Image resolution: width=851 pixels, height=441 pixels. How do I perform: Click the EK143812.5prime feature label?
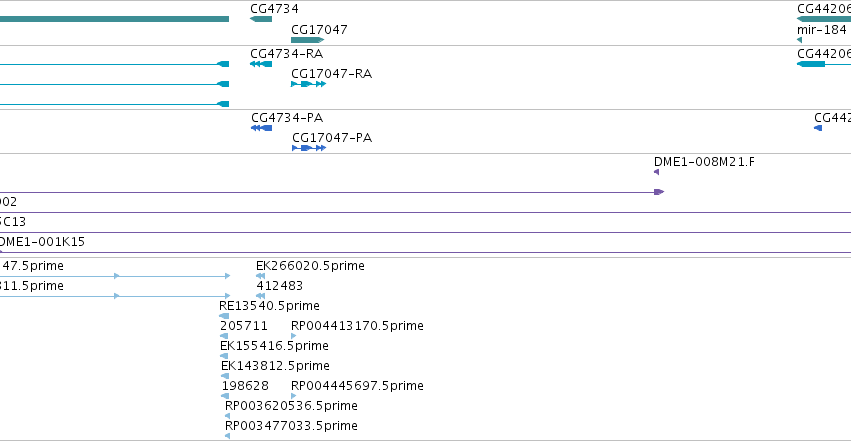[x=275, y=365]
